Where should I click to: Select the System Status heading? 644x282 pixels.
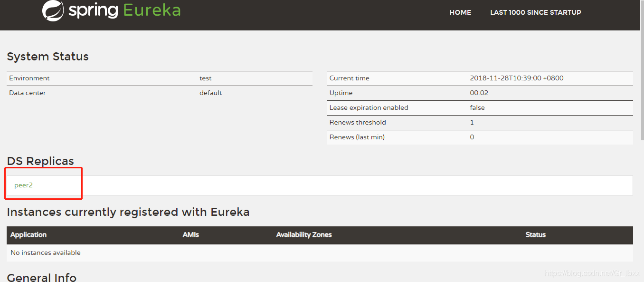(47, 57)
